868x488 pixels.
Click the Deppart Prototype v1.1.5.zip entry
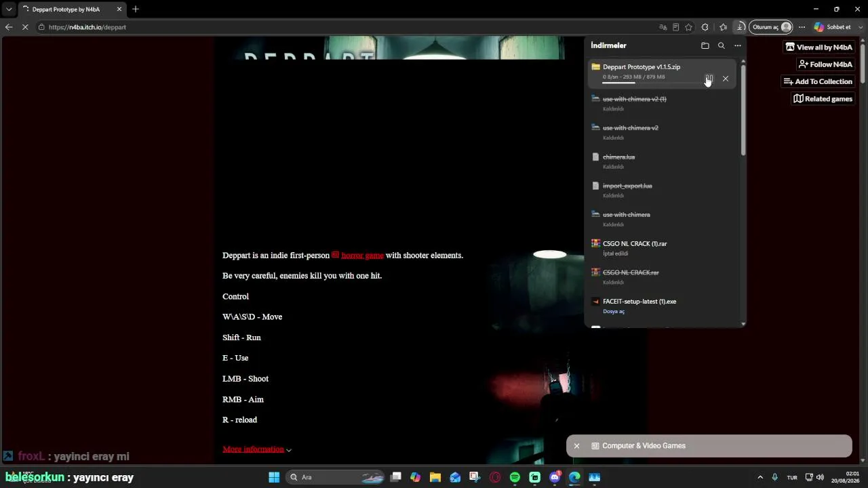[642, 67]
